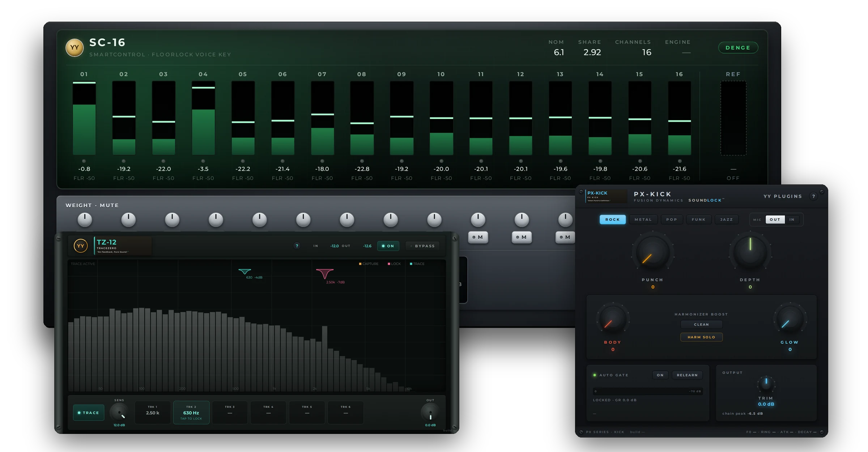Click the indicator dot under channel 01 meter

84,161
